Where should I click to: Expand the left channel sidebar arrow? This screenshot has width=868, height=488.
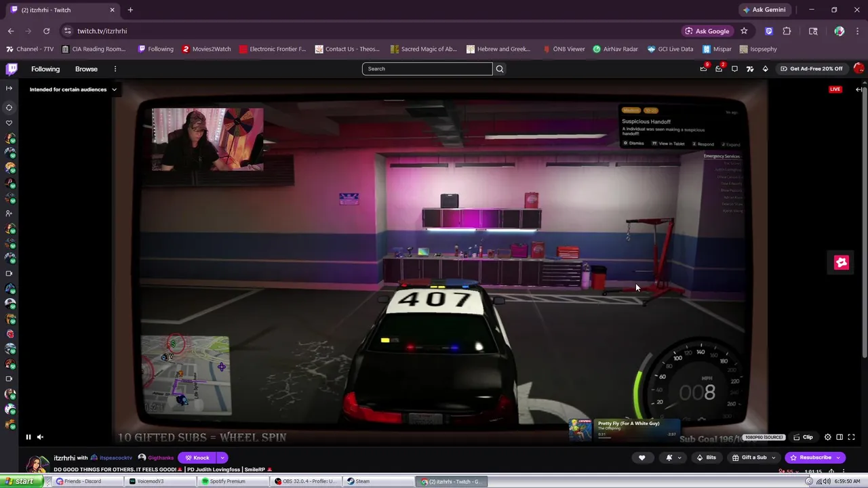point(9,88)
